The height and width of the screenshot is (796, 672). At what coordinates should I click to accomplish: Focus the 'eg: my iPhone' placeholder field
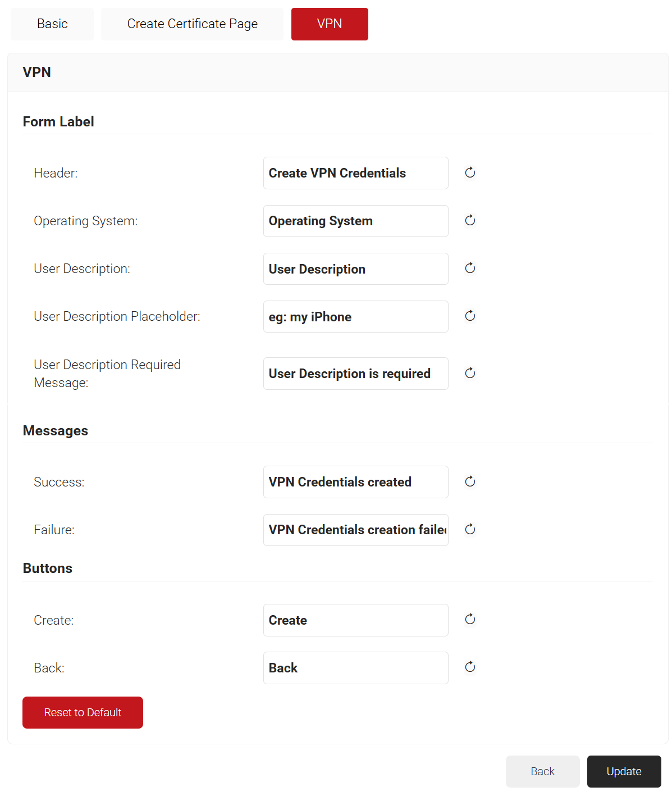(x=355, y=317)
